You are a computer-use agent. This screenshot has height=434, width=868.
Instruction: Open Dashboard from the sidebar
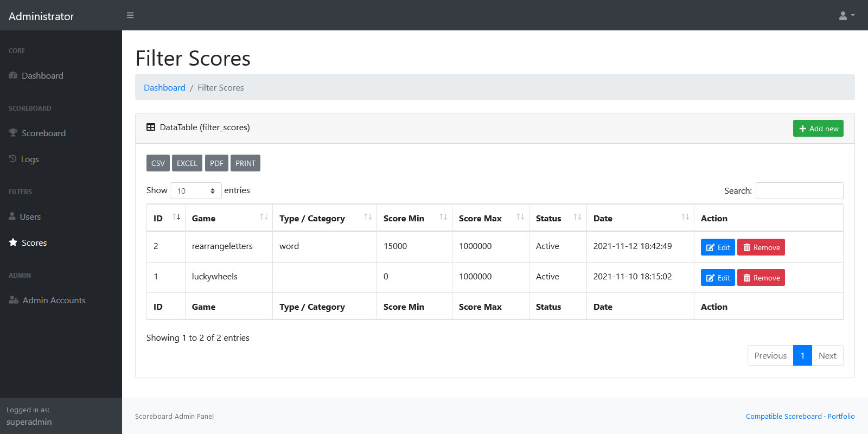click(x=42, y=76)
